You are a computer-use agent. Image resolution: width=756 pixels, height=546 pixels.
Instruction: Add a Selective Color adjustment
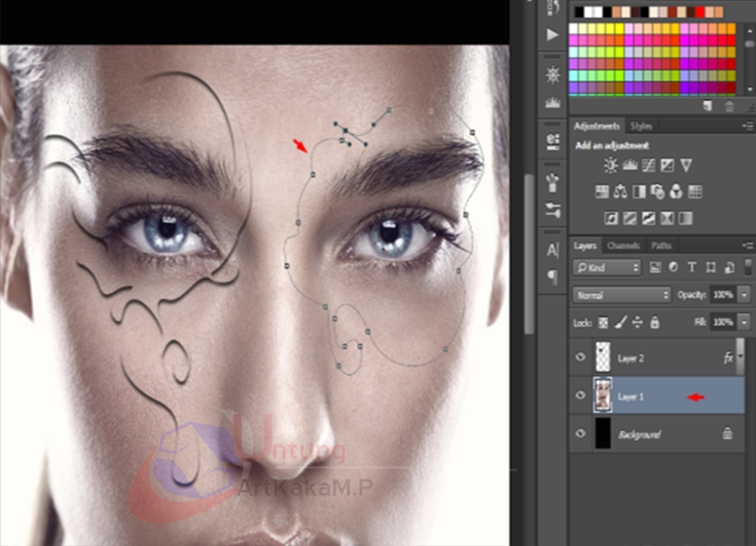point(667,218)
